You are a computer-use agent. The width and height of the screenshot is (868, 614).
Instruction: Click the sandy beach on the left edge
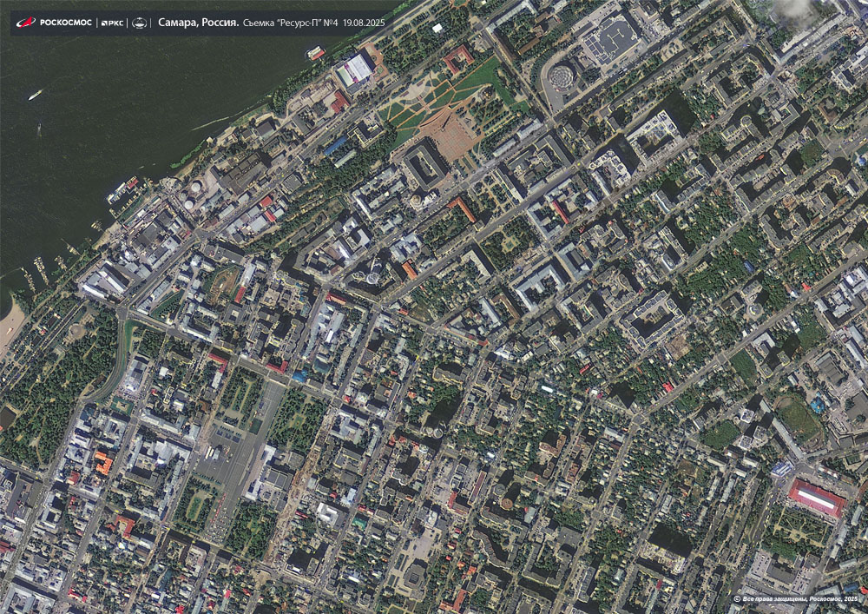(10, 326)
